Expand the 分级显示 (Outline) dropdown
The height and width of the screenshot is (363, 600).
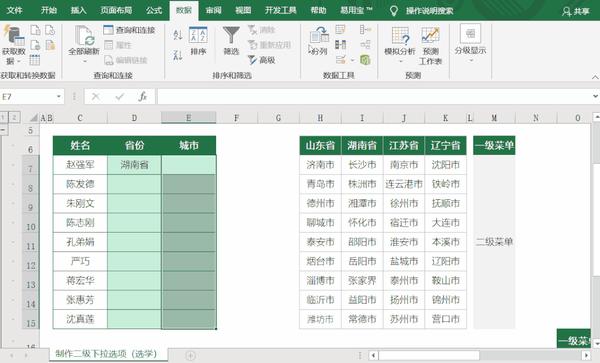point(471,60)
